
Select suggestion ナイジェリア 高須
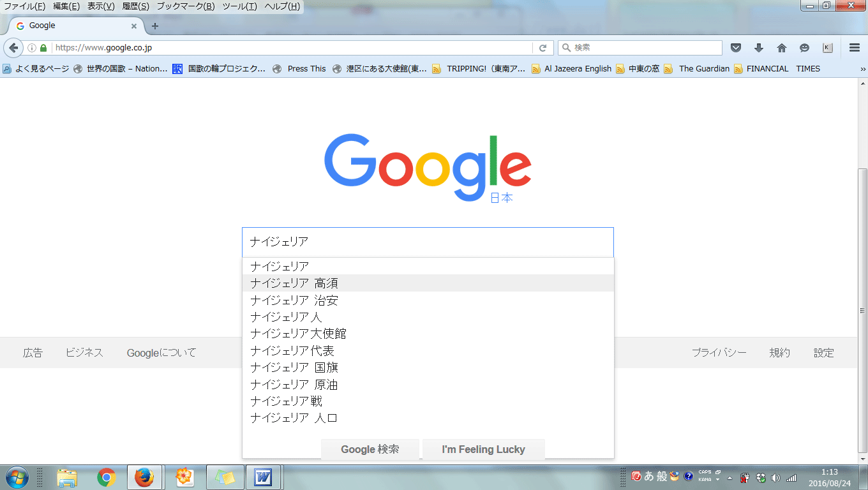tap(428, 283)
